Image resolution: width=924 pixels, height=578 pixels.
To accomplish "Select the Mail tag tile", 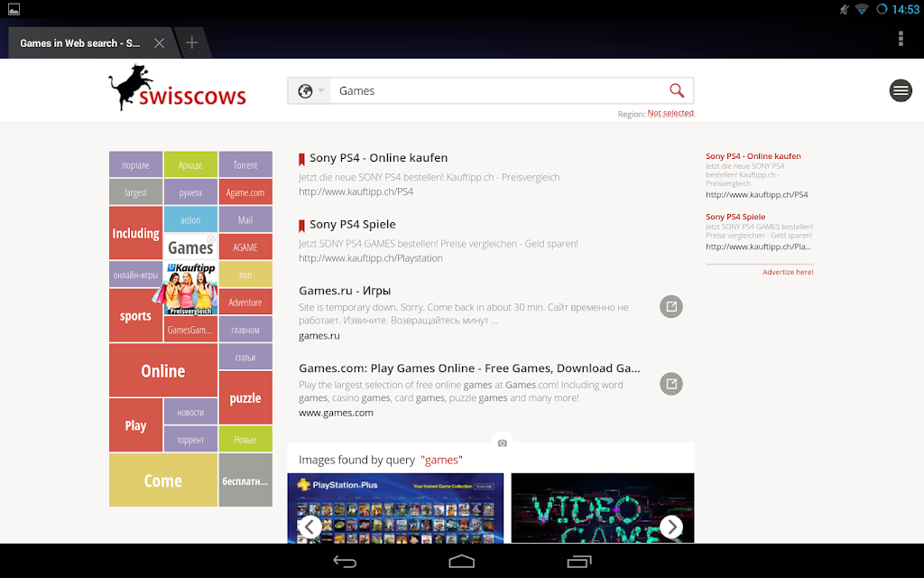I will 245,219.
